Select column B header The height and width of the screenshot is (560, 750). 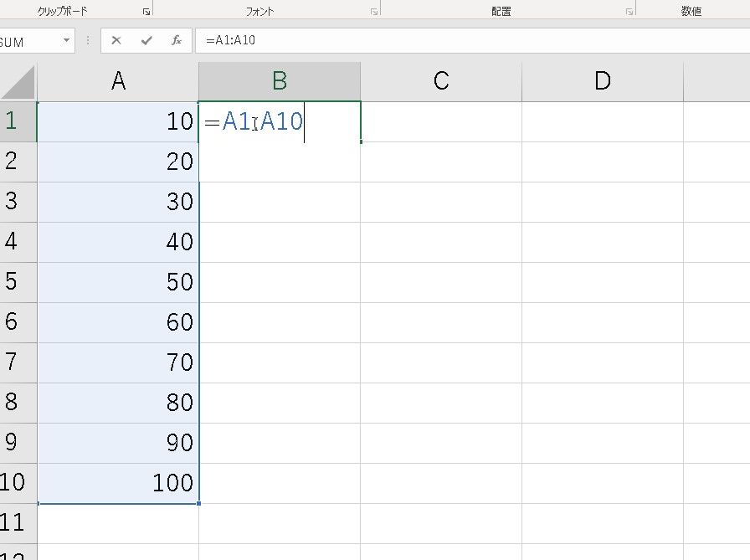(x=280, y=81)
